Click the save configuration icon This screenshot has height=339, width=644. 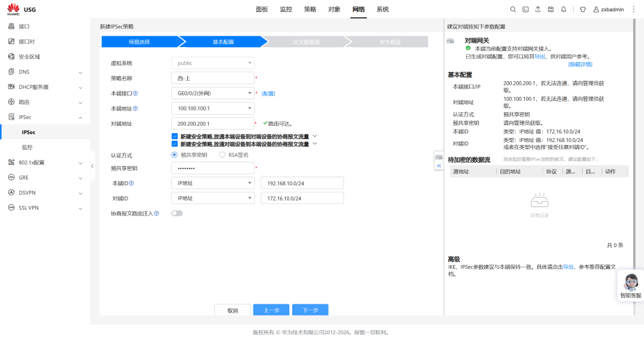(551, 10)
